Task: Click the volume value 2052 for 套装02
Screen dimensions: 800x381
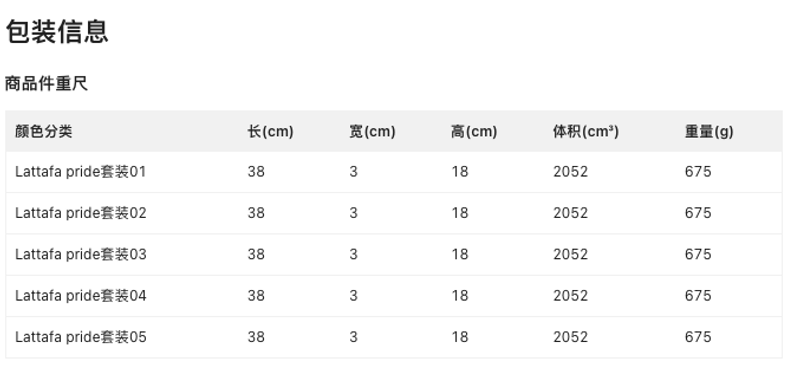Action: tap(570, 213)
